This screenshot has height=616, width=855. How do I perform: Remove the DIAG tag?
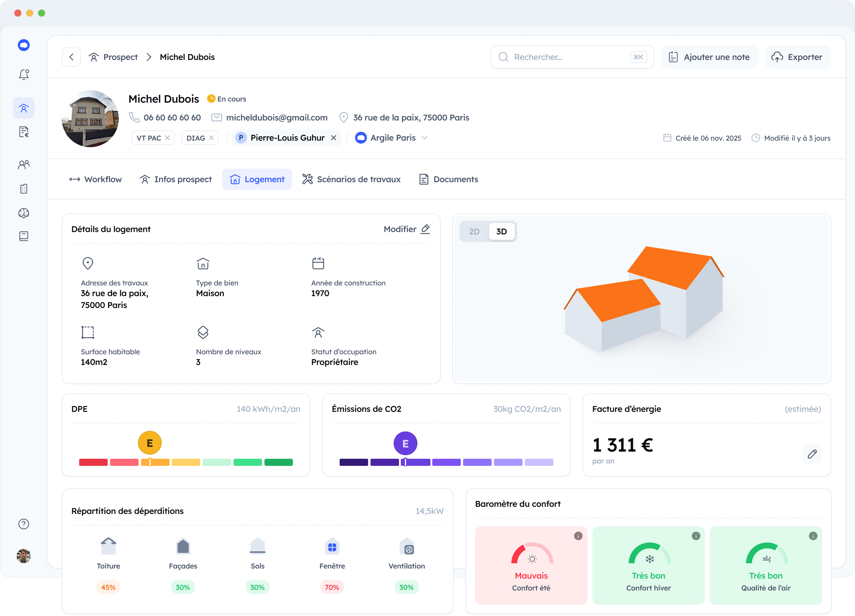click(x=211, y=138)
